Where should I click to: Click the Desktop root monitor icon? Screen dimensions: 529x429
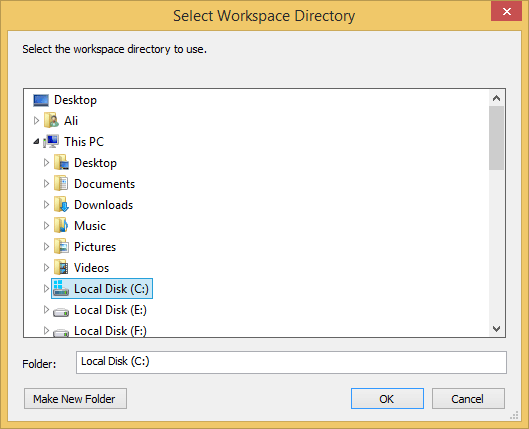(41, 100)
